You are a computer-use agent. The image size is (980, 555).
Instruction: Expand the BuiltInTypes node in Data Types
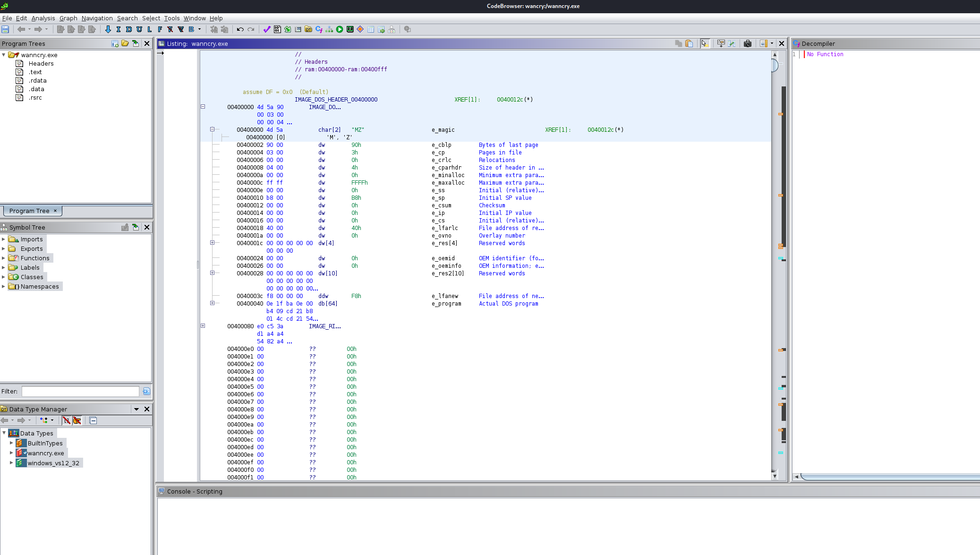click(11, 443)
